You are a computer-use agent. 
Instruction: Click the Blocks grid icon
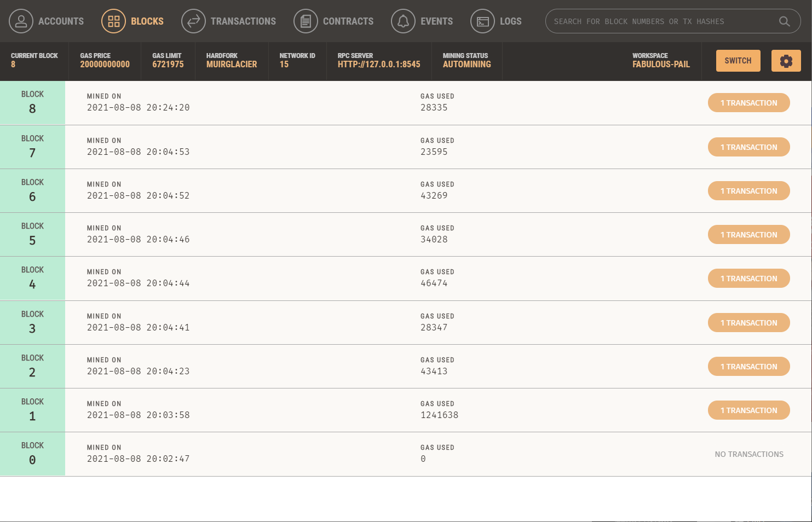pyautogui.click(x=113, y=21)
